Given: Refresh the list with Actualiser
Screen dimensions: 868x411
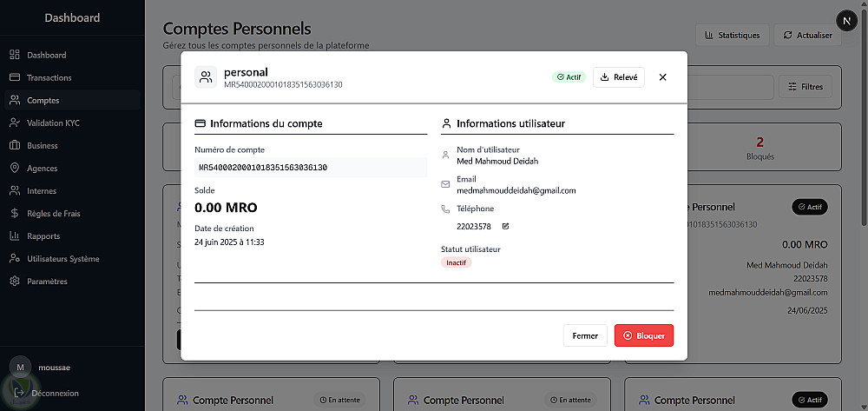Looking at the screenshot, I should 807,36.
